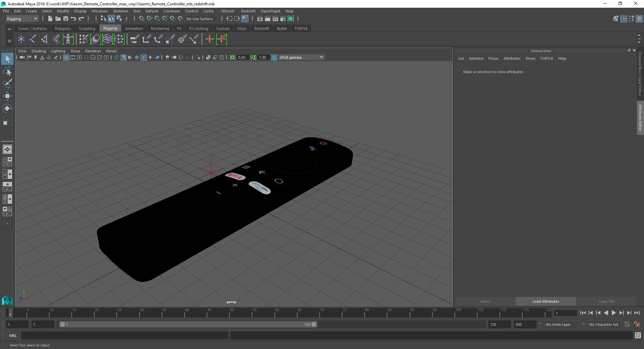Apply the Parent constraint shelf icon

pyautogui.click(x=135, y=39)
